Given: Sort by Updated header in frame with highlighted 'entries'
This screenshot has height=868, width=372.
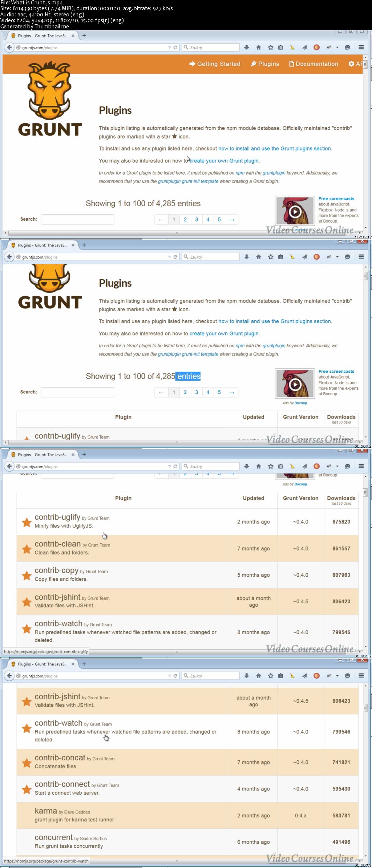Looking at the screenshot, I should click(254, 417).
